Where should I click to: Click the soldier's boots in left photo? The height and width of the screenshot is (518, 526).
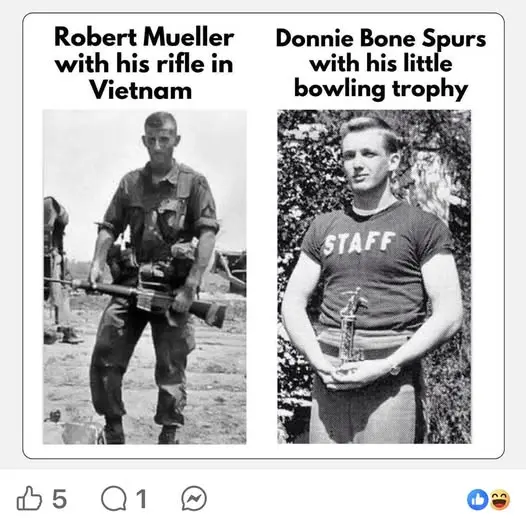[141, 433]
